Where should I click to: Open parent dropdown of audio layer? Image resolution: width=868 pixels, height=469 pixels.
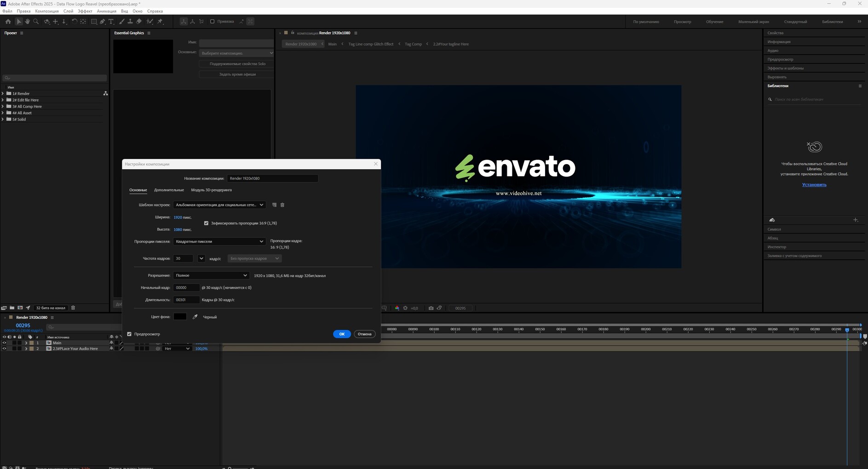[x=177, y=349]
